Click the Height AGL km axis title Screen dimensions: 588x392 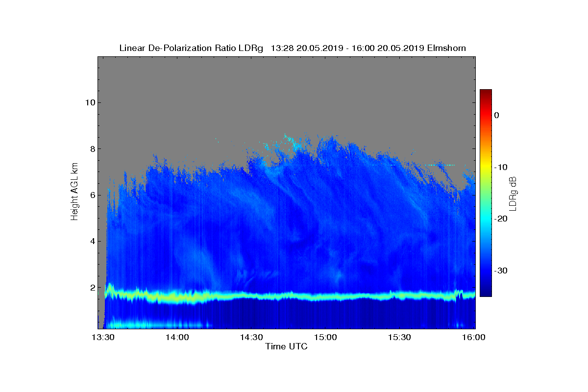click(x=74, y=192)
